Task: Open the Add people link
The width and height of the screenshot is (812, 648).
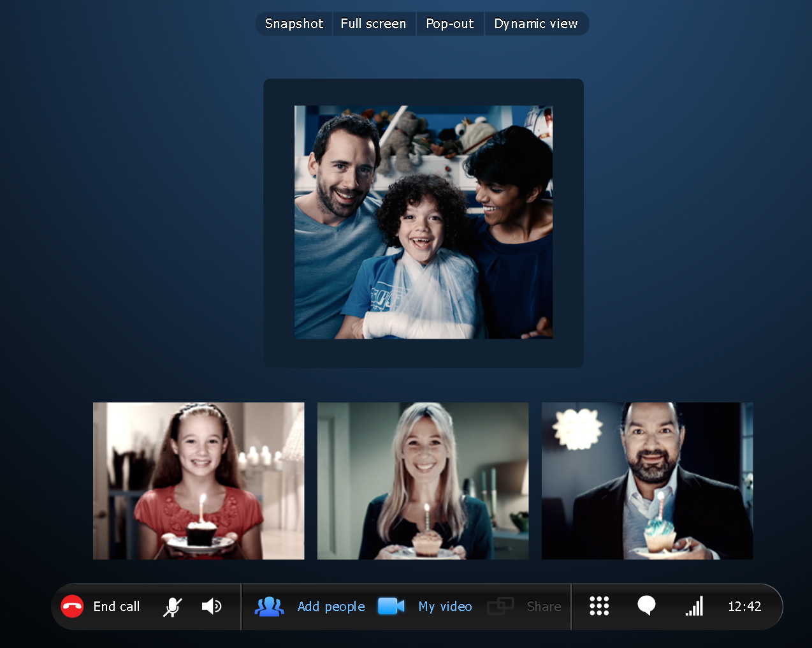Action: click(331, 607)
